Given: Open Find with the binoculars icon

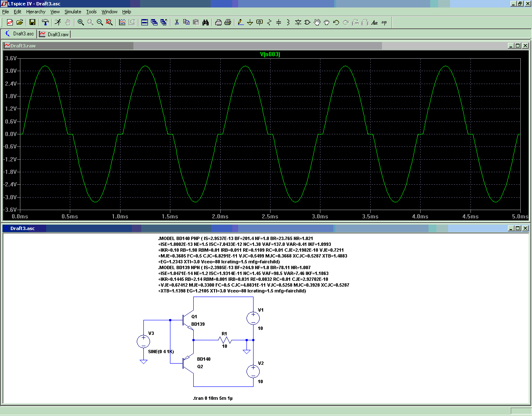Looking at the screenshot, I should click(x=205, y=22).
